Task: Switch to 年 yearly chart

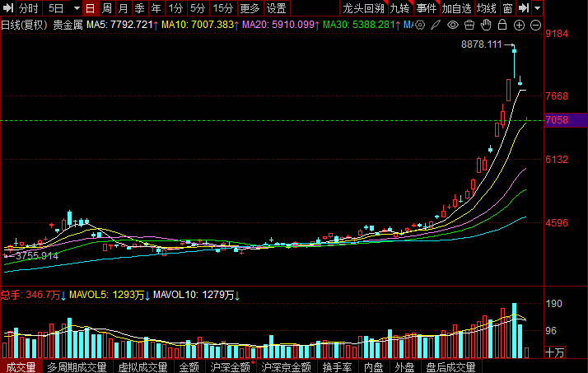Action: tap(156, 8)
